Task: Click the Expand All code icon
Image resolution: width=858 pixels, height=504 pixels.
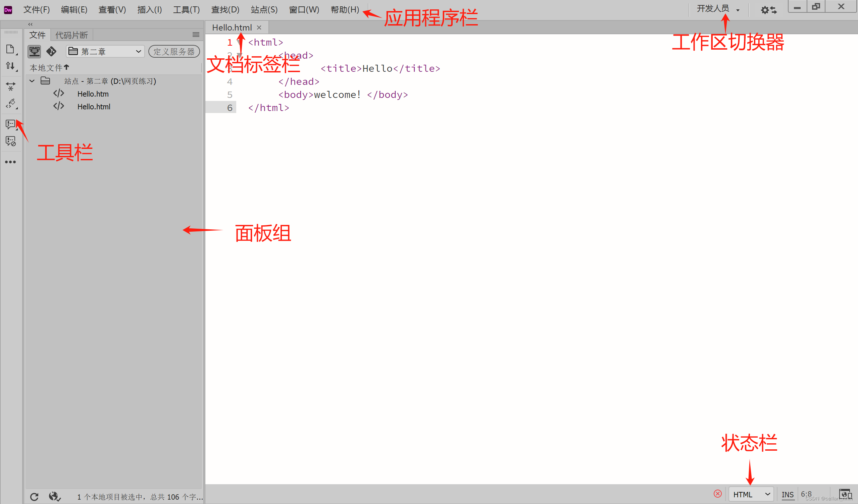Action: tap(10, 87)
